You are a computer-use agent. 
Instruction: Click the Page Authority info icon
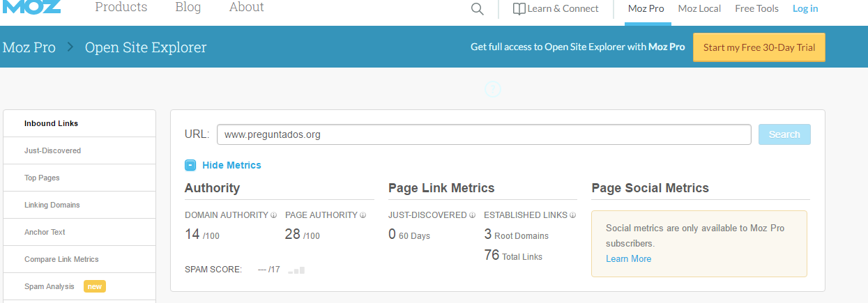click(363, 215)
